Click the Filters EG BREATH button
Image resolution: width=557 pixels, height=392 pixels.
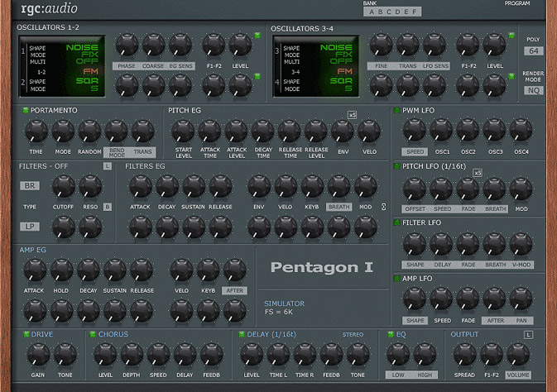pyautogui.click(x=338, y=207)
